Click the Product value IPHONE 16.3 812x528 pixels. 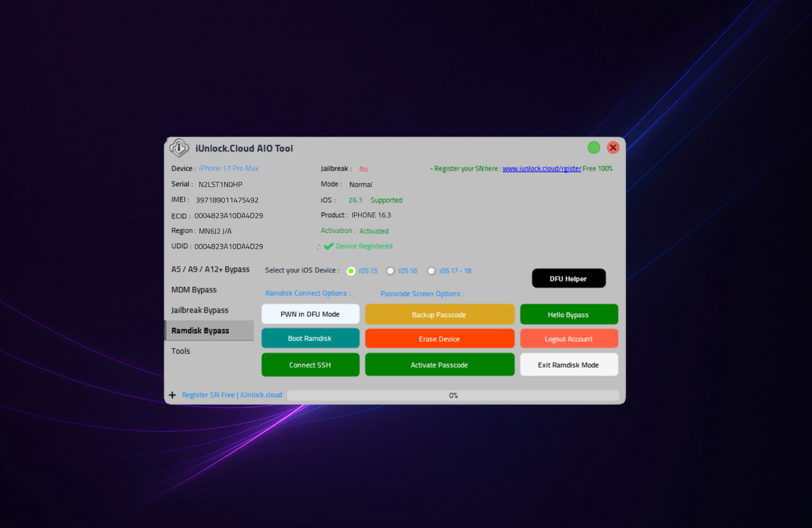(371, 215)
